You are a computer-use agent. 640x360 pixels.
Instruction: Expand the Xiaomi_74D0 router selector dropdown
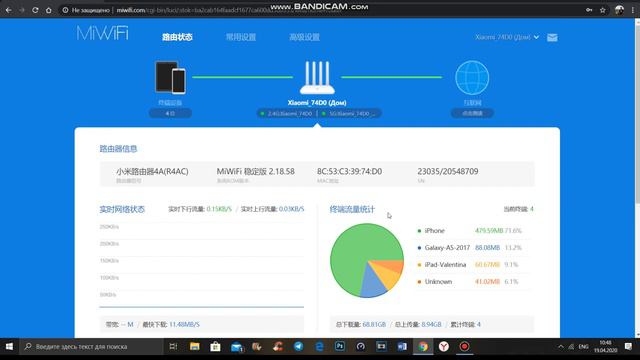click(507, 37)
